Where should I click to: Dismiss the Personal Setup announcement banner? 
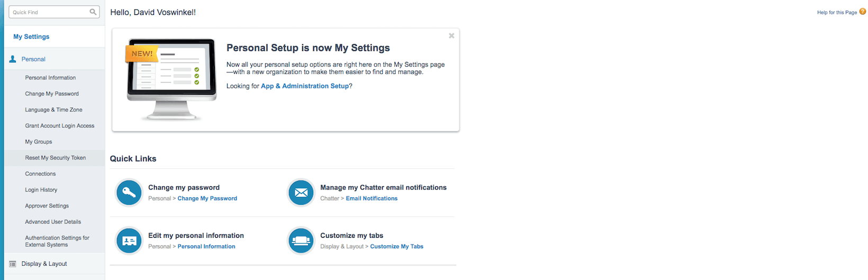click(x=451, y=36)
